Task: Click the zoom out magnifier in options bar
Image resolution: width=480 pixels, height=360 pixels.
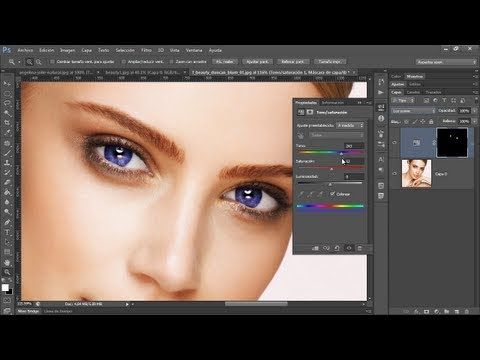Action: point(39,62)
